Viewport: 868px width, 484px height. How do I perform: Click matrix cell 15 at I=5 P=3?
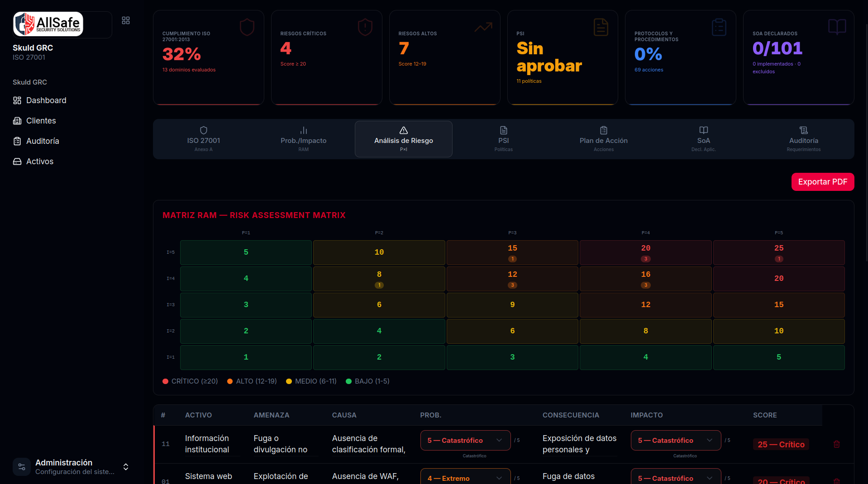(x=512, y=252)
